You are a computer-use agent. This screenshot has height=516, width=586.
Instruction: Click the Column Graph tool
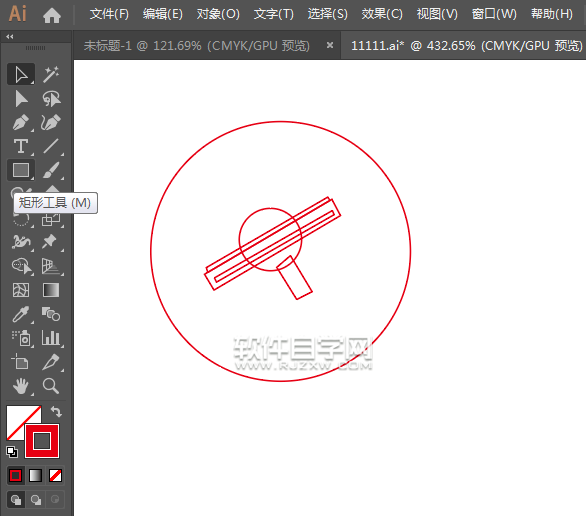tap(51, 338)
